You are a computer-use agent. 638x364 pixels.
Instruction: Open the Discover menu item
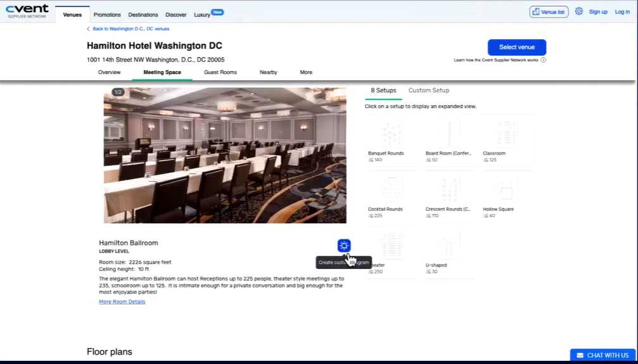175,15
